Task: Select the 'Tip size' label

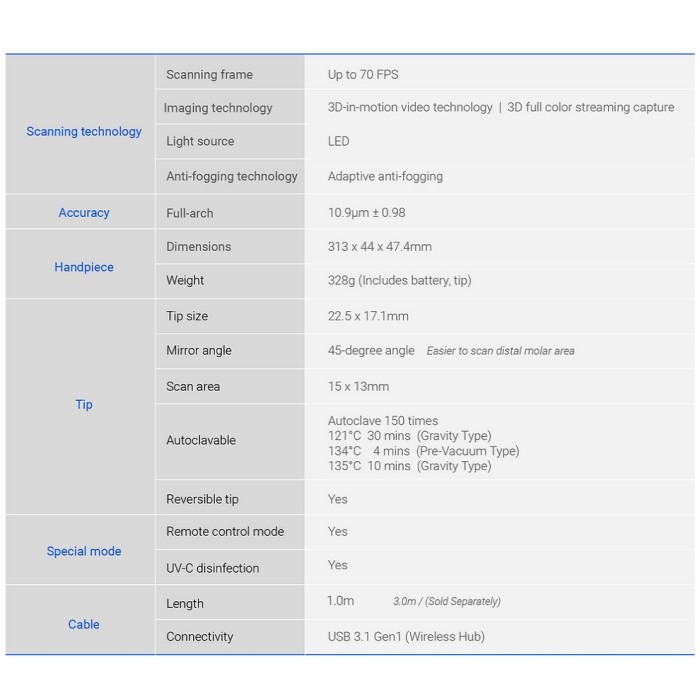Action: pos(187,316)
